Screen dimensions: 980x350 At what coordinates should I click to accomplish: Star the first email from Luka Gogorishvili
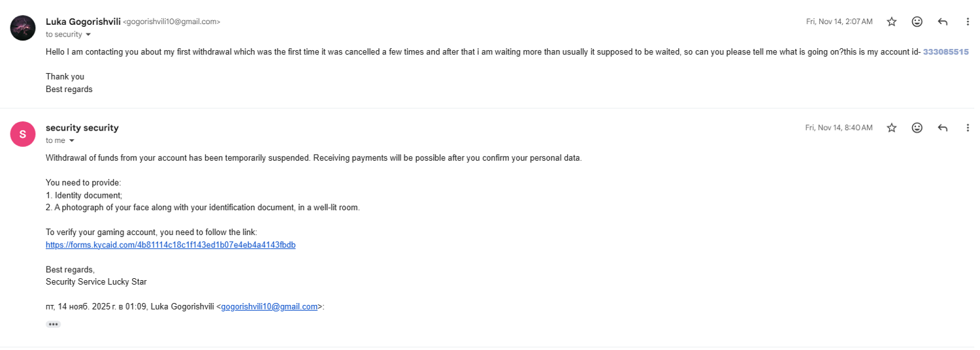pos(892,22)
